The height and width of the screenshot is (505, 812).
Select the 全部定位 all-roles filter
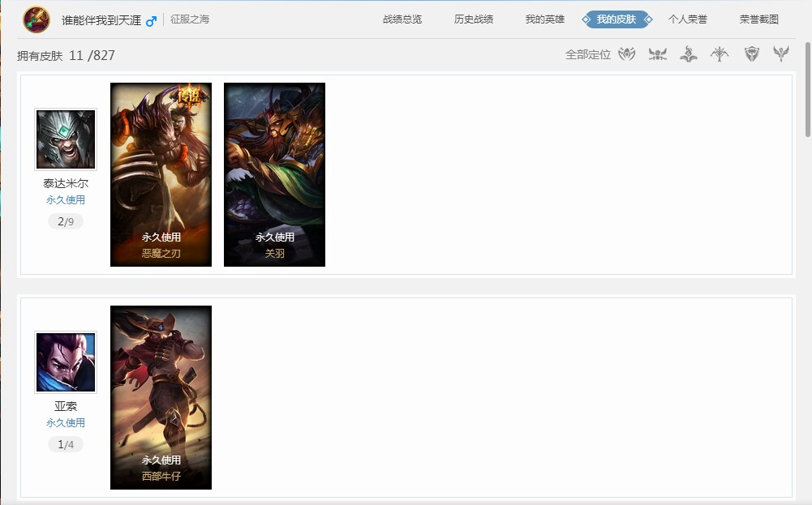tap(587, 55)
